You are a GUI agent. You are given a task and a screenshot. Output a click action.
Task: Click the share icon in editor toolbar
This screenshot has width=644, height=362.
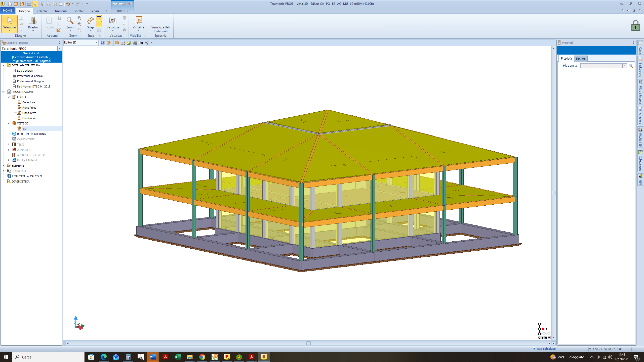point(147,43)
